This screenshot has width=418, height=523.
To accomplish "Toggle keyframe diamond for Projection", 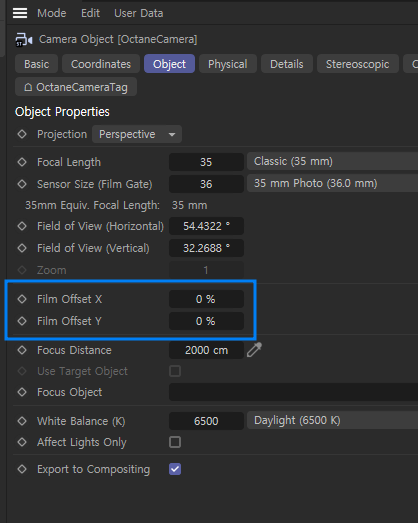I will [x=22, y=134].
